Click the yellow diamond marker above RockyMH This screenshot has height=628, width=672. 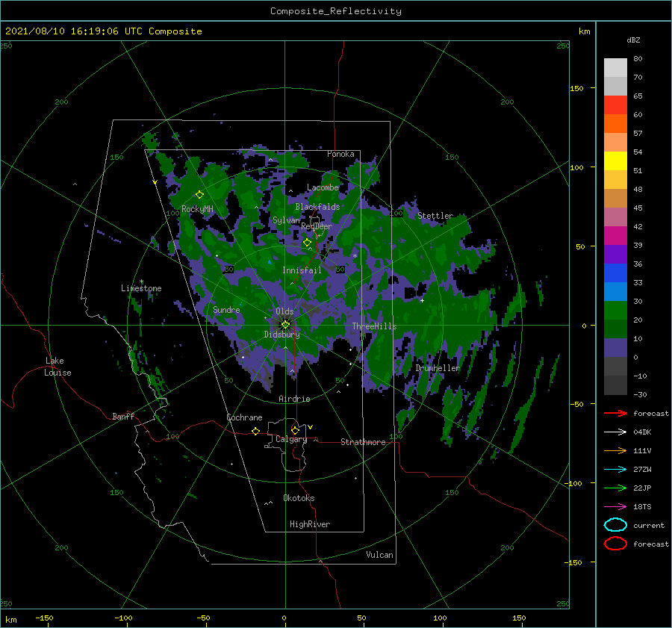click(x=199, y=195)
